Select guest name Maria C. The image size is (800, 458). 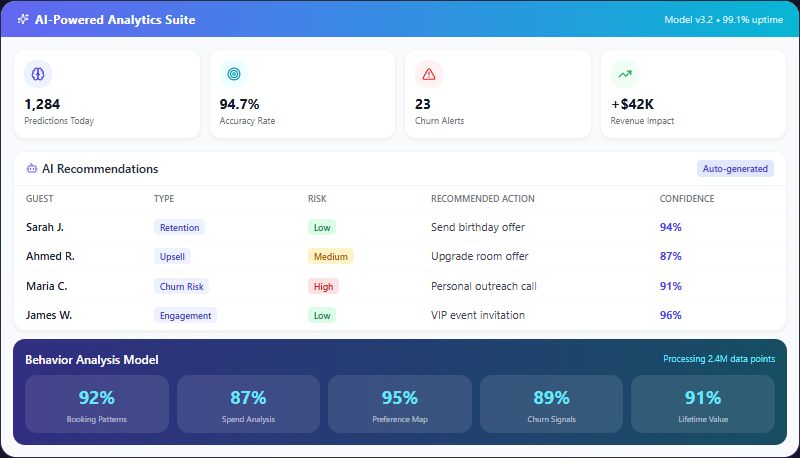pos(46,286)
